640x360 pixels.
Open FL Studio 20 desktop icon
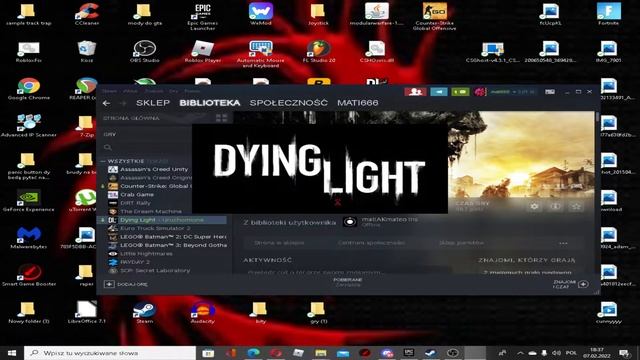pyautogui.click(x=319, y=51)
